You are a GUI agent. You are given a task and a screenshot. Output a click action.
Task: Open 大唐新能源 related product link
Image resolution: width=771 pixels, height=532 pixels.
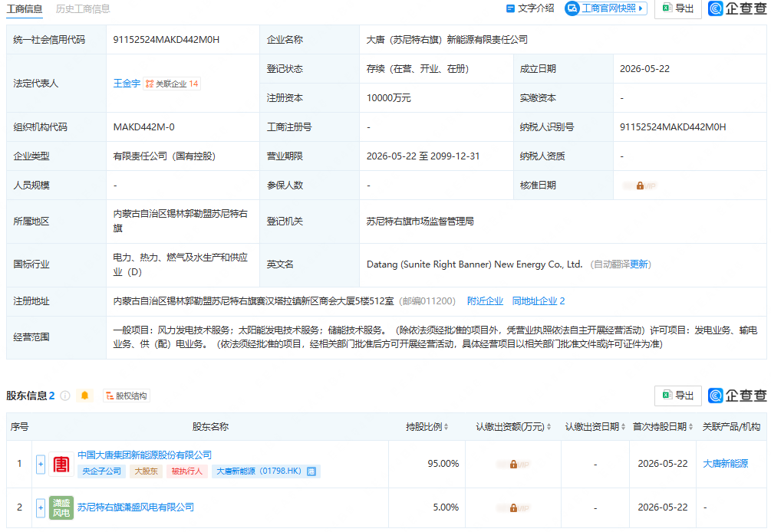(725, 464)
